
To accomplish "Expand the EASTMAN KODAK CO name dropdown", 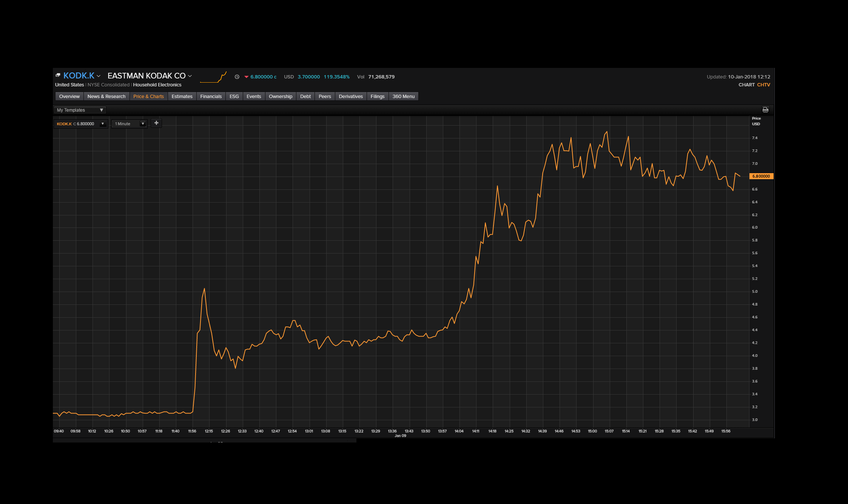I will point(190,76).
